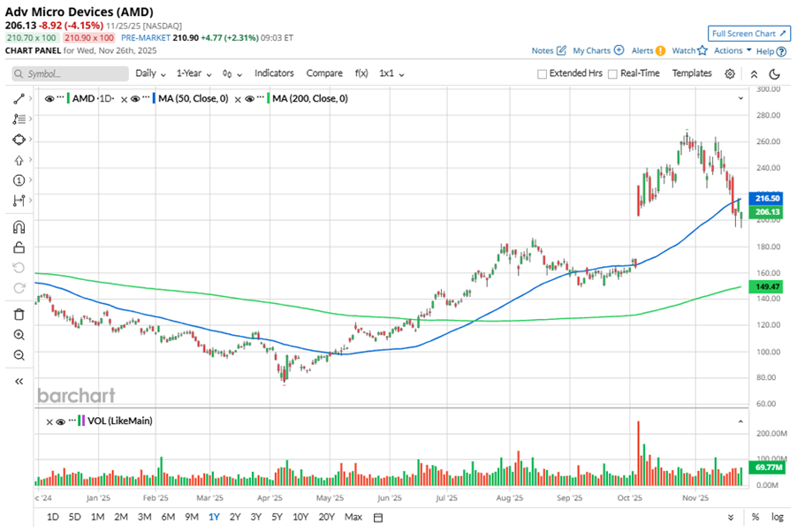Open the Templates link
Screen dimensions: 797x532
coord(692,73)
